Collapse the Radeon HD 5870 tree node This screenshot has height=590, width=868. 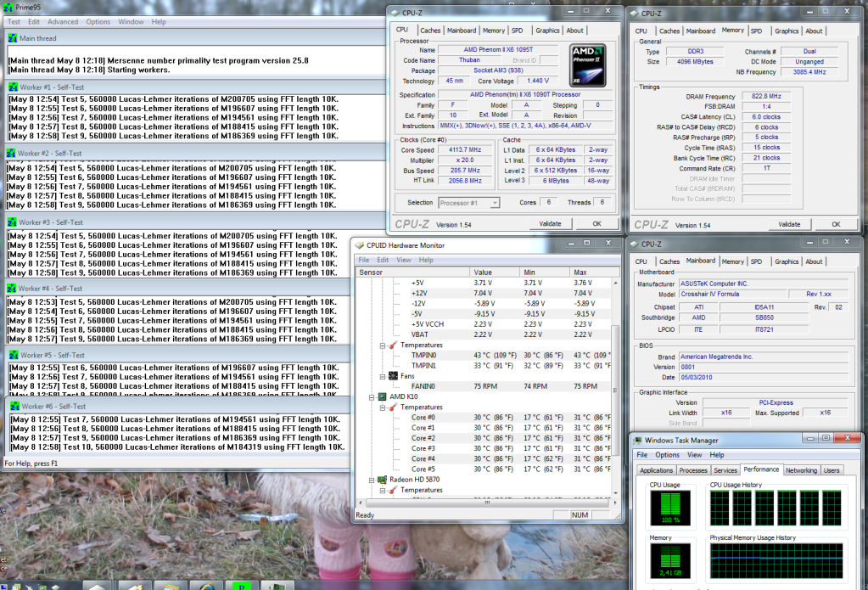[371, 480]
